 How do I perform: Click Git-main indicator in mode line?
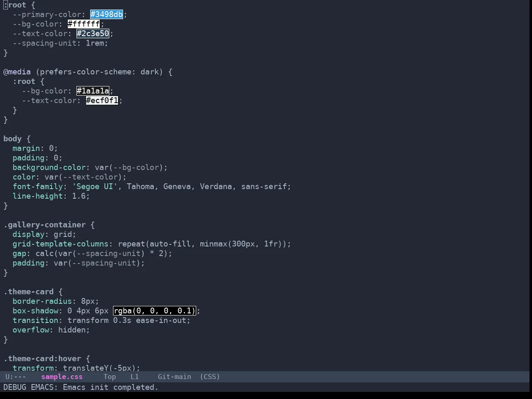[x=174, y=377]
